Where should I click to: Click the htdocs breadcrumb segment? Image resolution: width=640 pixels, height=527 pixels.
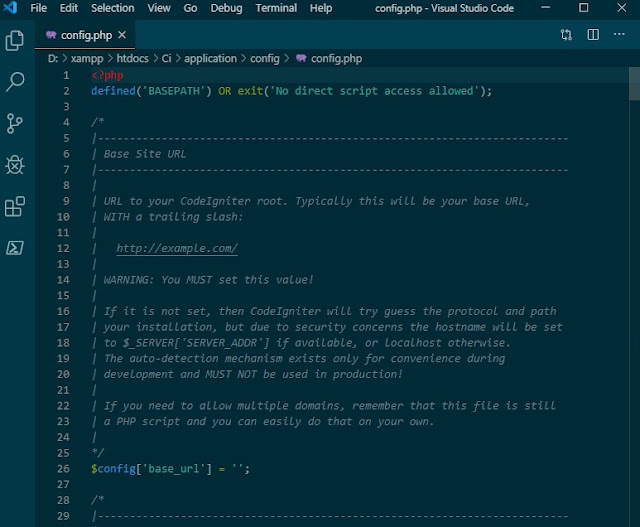coord(133,59)
